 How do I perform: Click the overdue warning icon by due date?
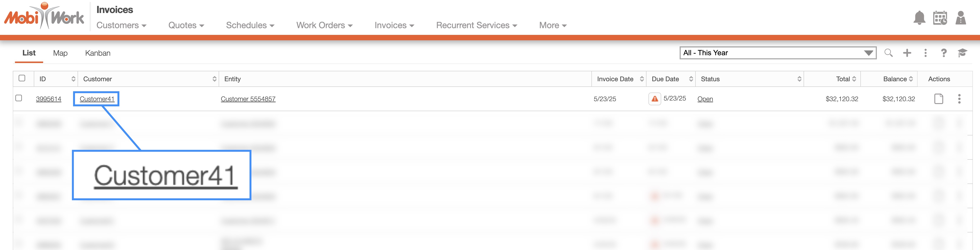654,99
